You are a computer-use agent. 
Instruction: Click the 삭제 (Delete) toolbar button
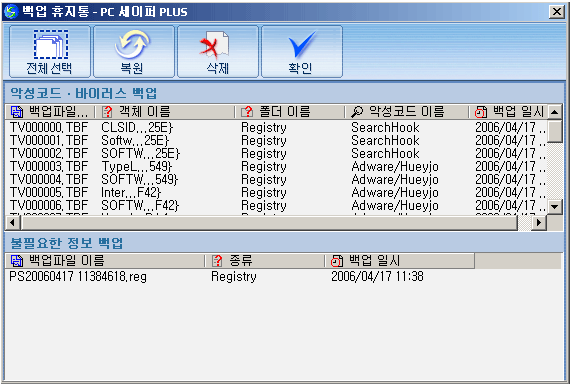click(218, 52)
